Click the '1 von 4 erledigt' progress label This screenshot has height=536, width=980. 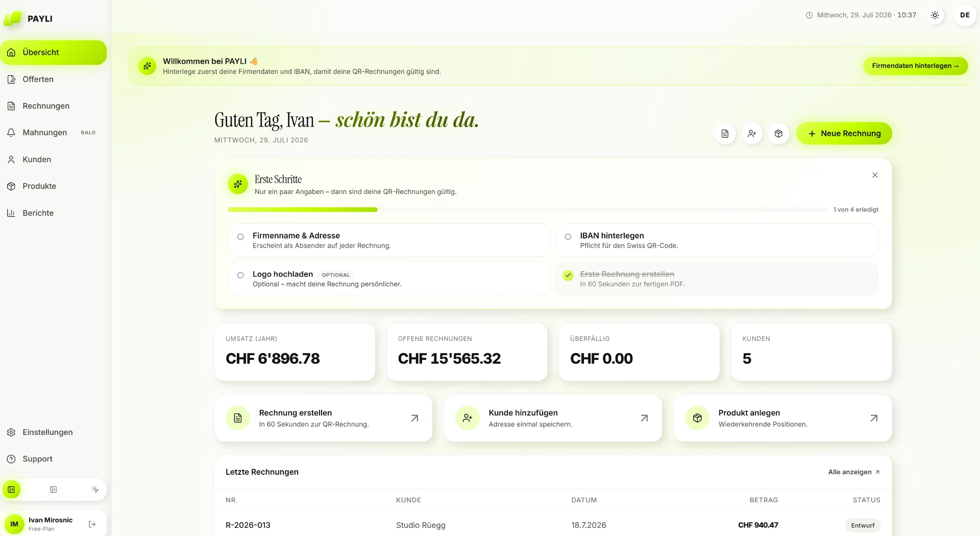[856, 210]
